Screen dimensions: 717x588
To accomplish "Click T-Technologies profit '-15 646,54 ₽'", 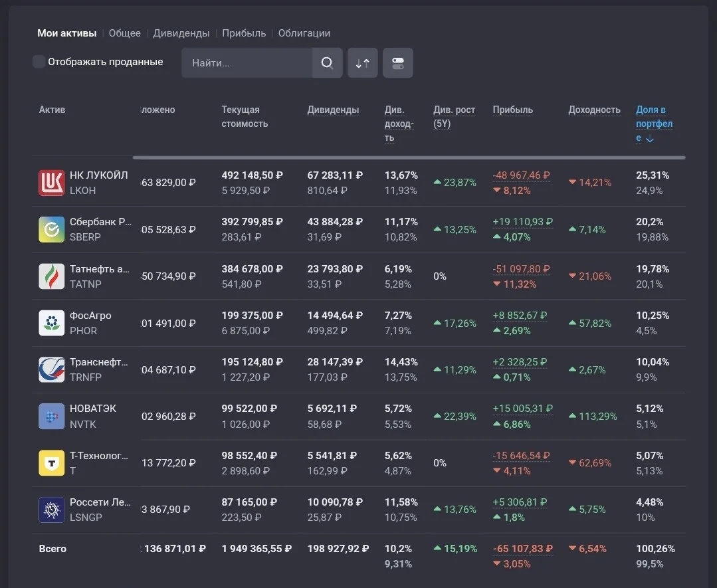I will click(521, 455).
